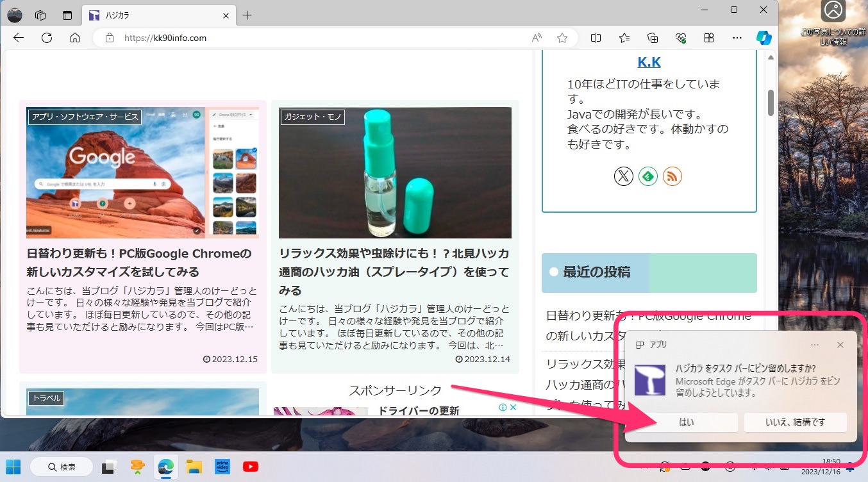Click the taskbar 検索 search box
The height and width of the screenshot is (482, 868).
click(62, 467)
